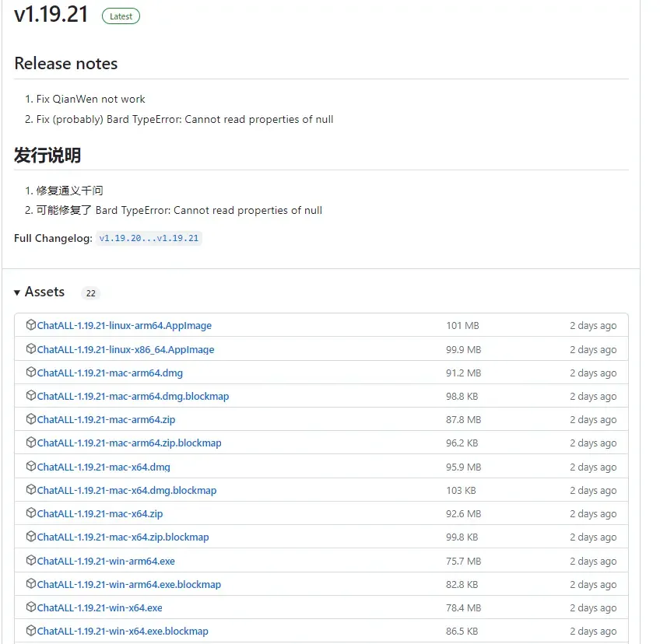Click the package icon beside linux-arm64.AppImage

[x=30, y=325]
